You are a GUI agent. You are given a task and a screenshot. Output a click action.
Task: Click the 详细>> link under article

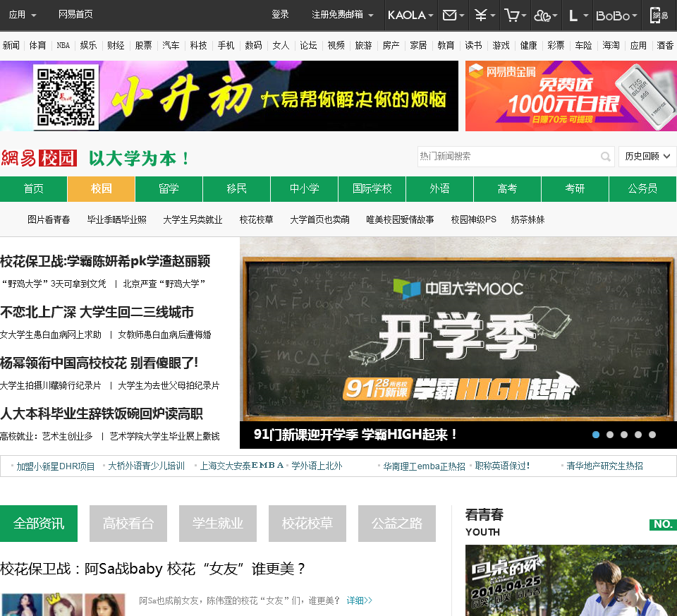[x=359, y=600]
